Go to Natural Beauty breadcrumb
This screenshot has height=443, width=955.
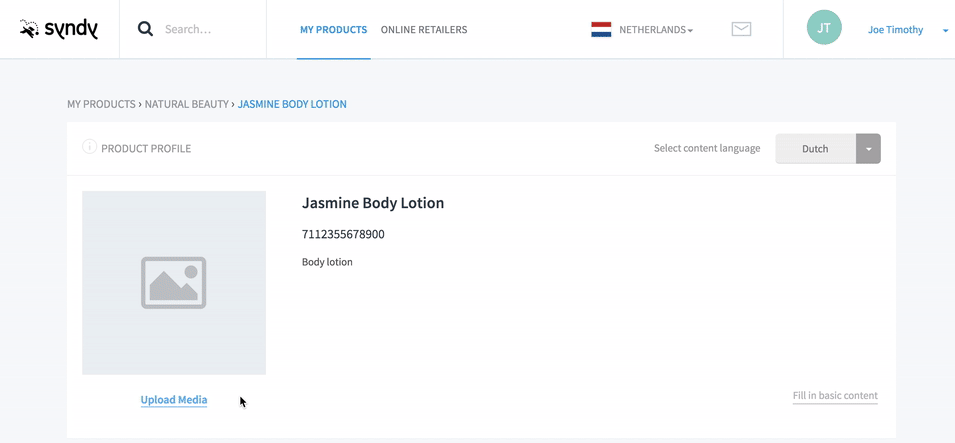pyautogui.click(x=186, y=104)
